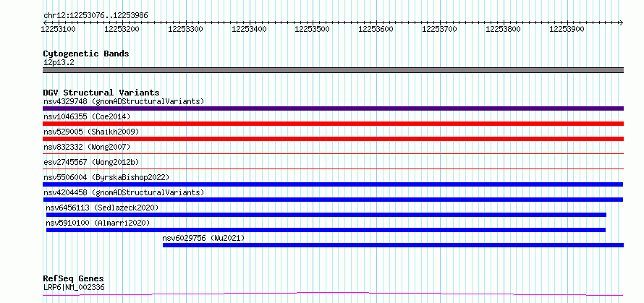
Task: Select the blue nsv6456113 variant bar
Action: click(x=326, y=215)
